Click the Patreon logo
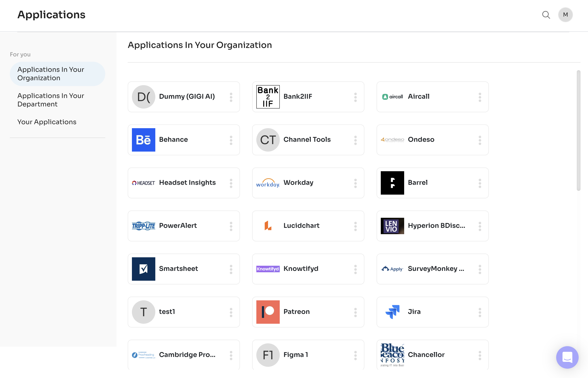 [268, 312]
